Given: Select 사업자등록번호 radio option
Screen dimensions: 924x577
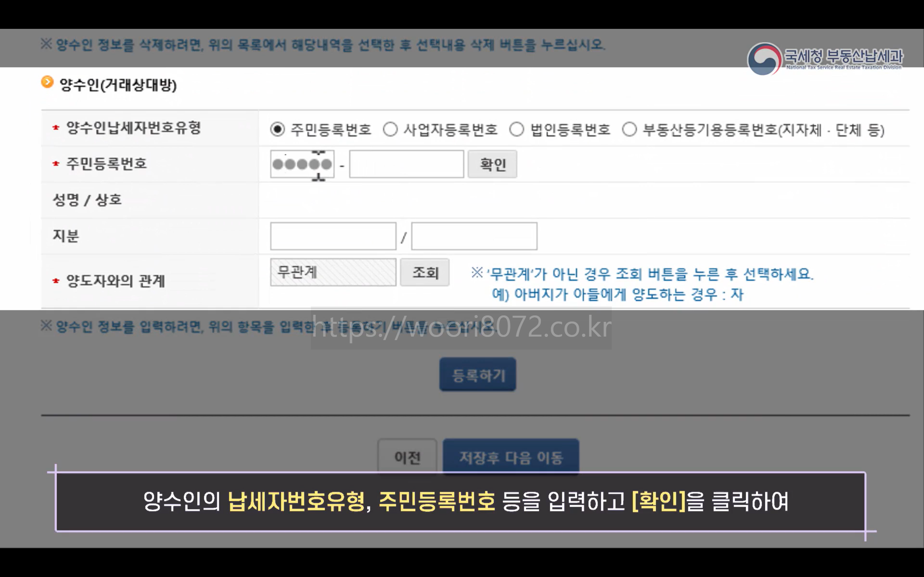Looking at the screenshot, I should (390, 130).
